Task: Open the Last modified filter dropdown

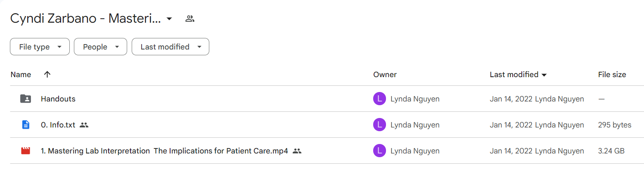Action: 170,47
